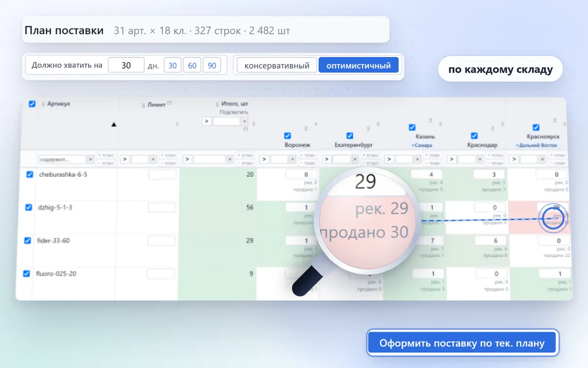This screenshot has height=368, width=588.
Task: Uncheck the Красноярск warehouse checkbox
Action: [x=536, y=127]
